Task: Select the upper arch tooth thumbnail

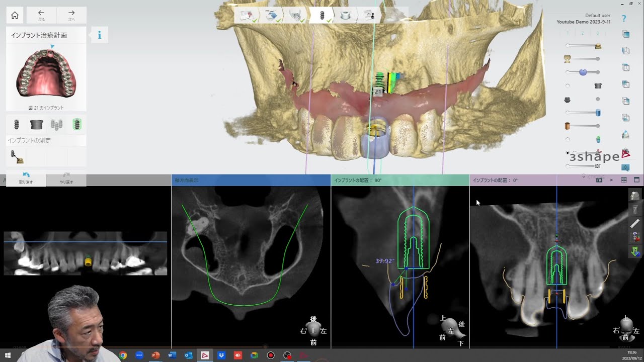Action: [46, 73]
